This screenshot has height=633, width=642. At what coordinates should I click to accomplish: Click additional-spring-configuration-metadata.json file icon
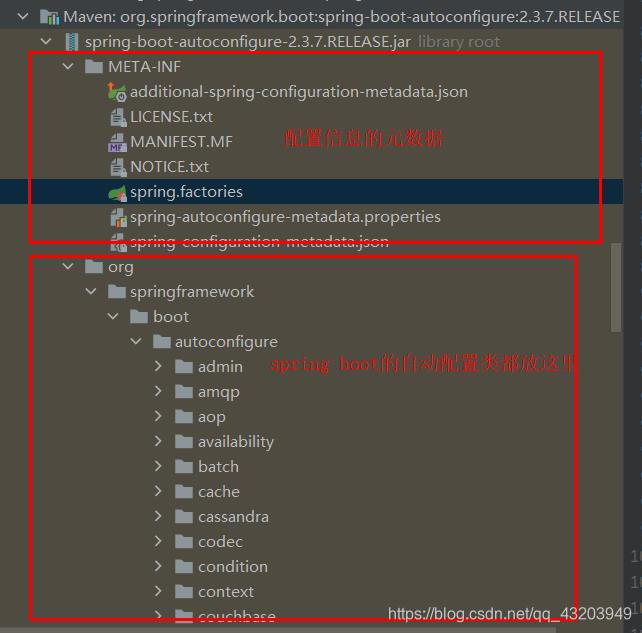(117, 92)
